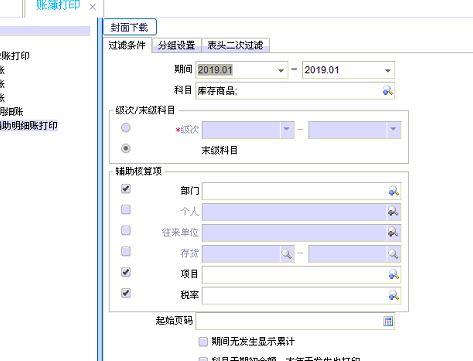Click the 封面下载 button
This screenshot has height=361, width=473.
[x=130, y=27]
